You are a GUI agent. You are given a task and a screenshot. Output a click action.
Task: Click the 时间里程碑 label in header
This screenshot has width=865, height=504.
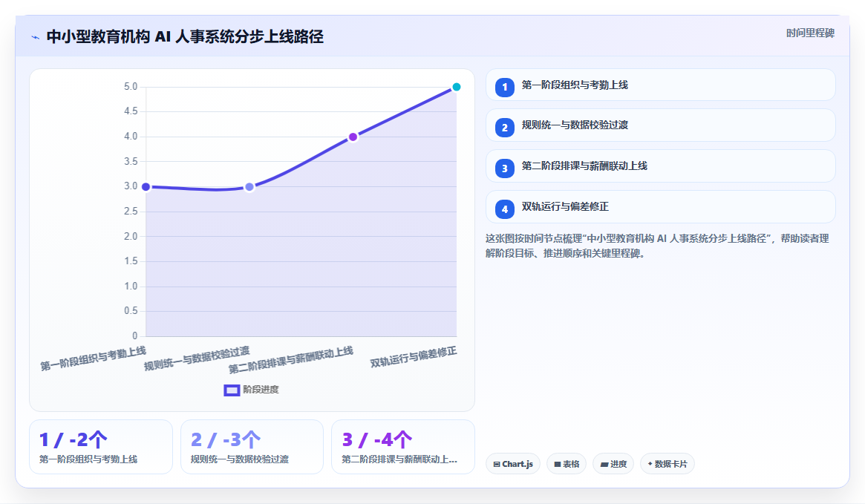pyautogui.click(x=810, y=33)
